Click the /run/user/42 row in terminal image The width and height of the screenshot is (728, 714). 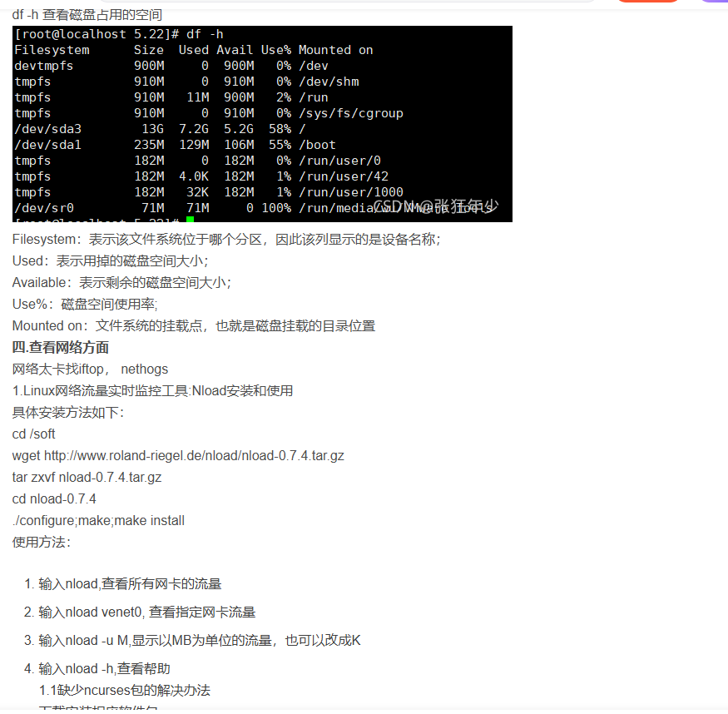tap(201, 176)
